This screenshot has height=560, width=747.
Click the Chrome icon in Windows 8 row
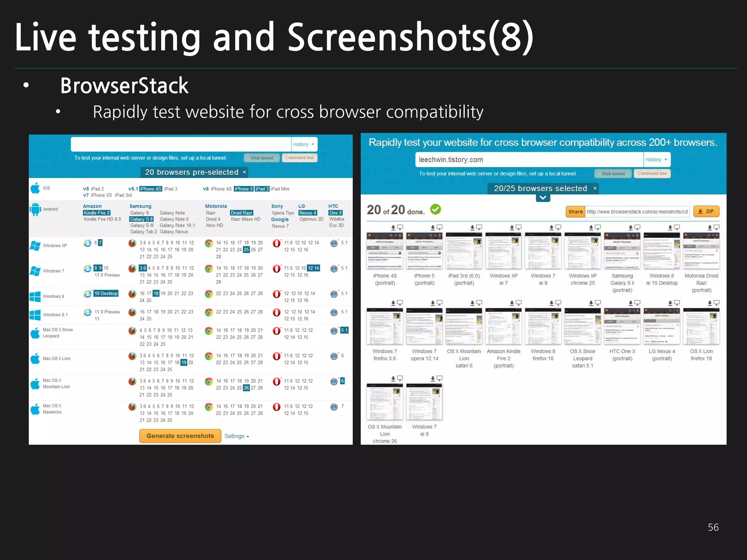[209, 294]
